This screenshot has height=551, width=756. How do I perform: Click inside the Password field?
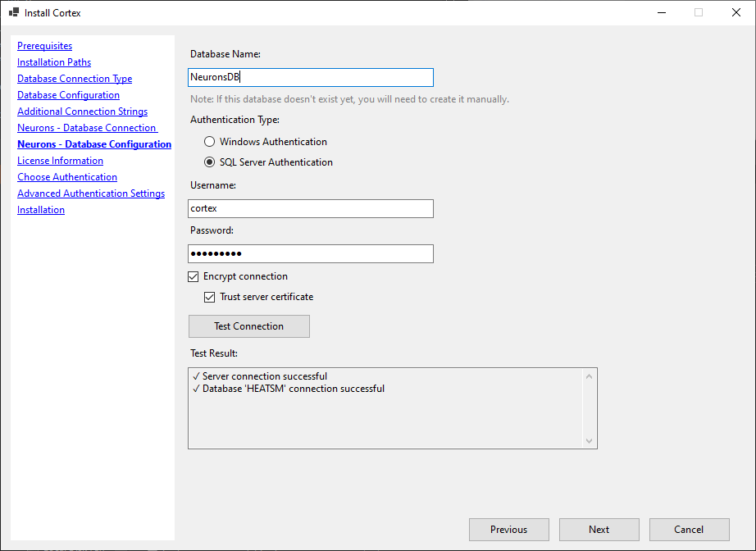pyautogui.click(x=310, y=253)
